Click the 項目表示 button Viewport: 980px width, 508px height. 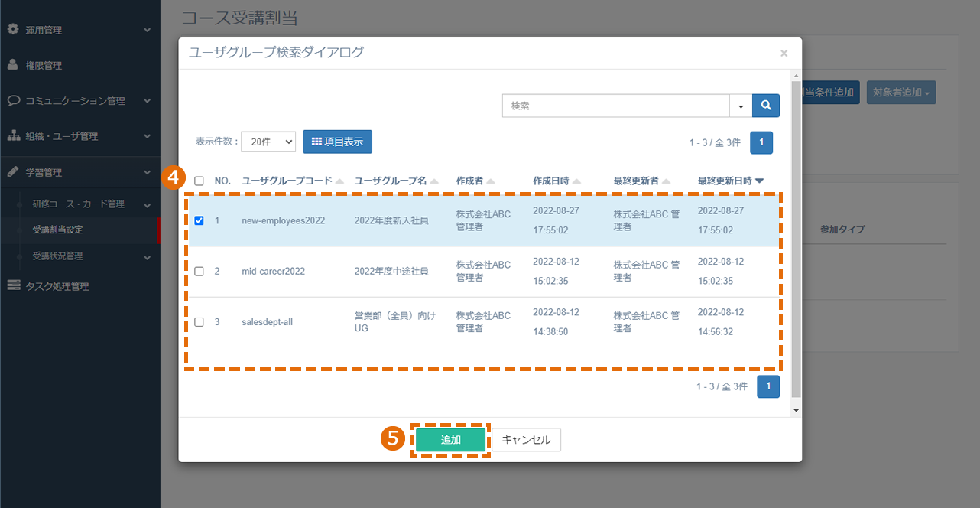[337, 142]
